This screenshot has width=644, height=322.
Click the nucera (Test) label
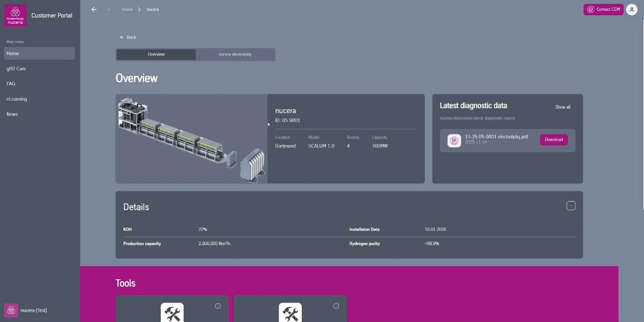34,310
